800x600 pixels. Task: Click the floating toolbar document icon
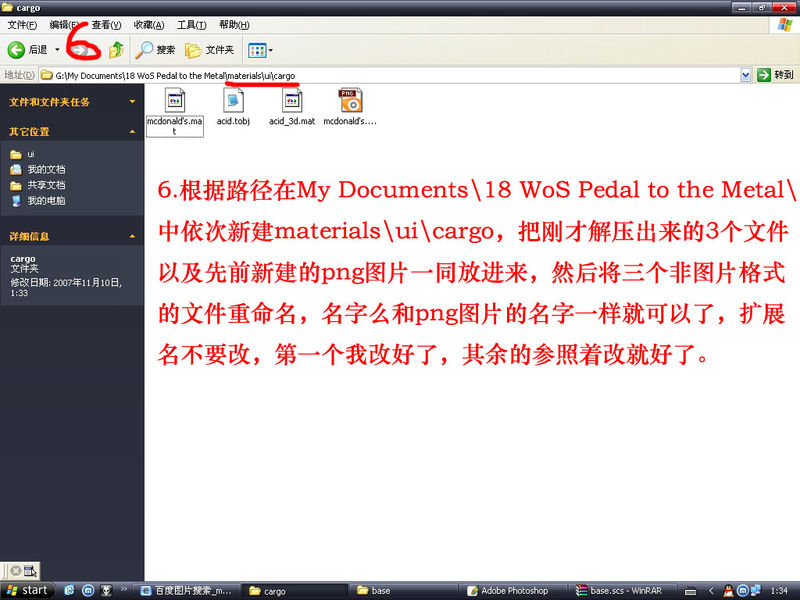pos(30,570)
